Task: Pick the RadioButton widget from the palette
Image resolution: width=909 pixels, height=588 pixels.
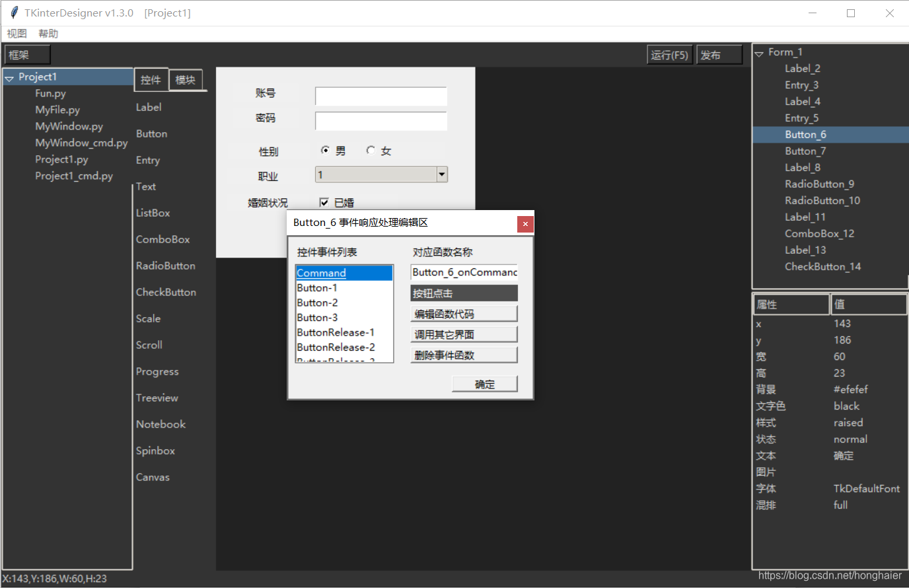Action: tap(166, 266)
